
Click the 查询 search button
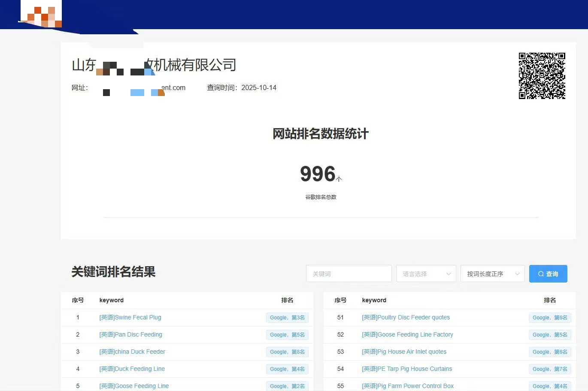(548, 274)
